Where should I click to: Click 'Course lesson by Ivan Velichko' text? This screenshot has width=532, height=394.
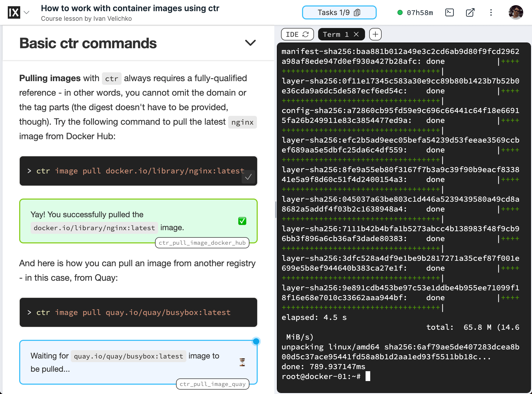point(86,19)
